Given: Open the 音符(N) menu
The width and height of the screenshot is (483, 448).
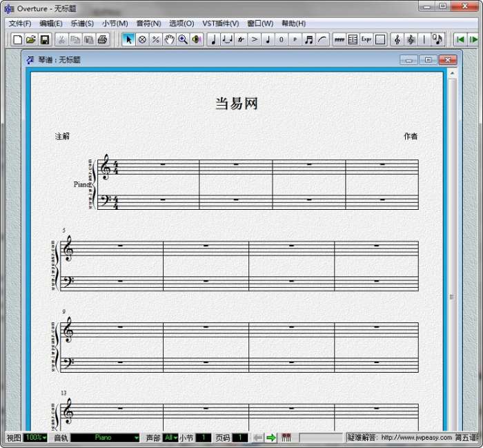Looking at the screenshot, I should click(148, 23).
